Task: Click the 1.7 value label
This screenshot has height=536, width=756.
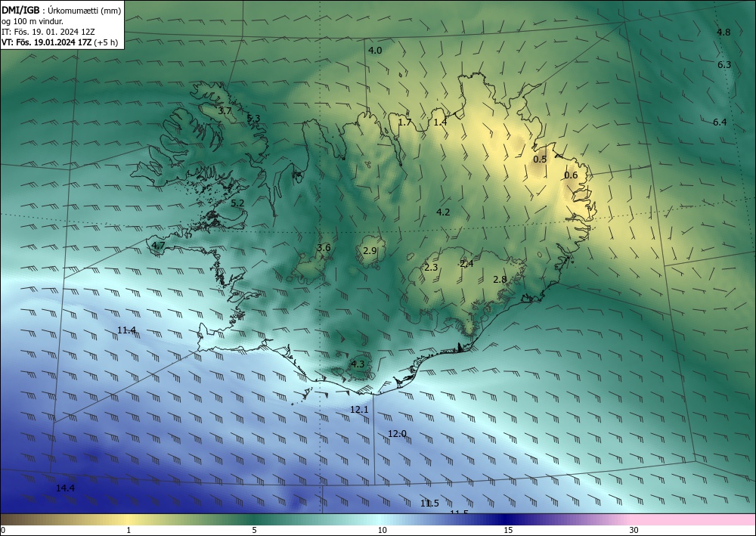Action: [404, 122]
